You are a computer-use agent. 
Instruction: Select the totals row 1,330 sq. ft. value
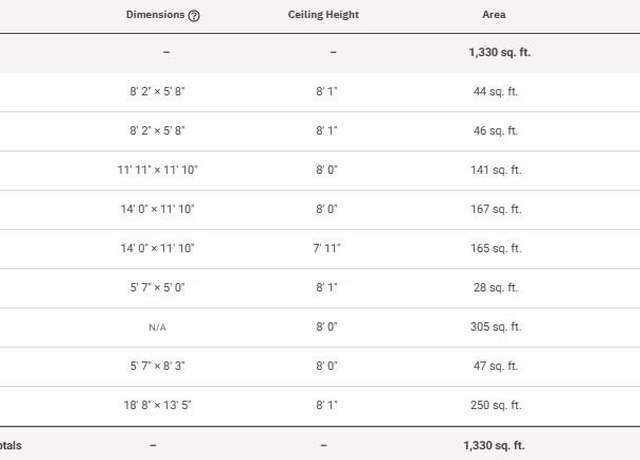pyautogui.click(x=494, y=445)
